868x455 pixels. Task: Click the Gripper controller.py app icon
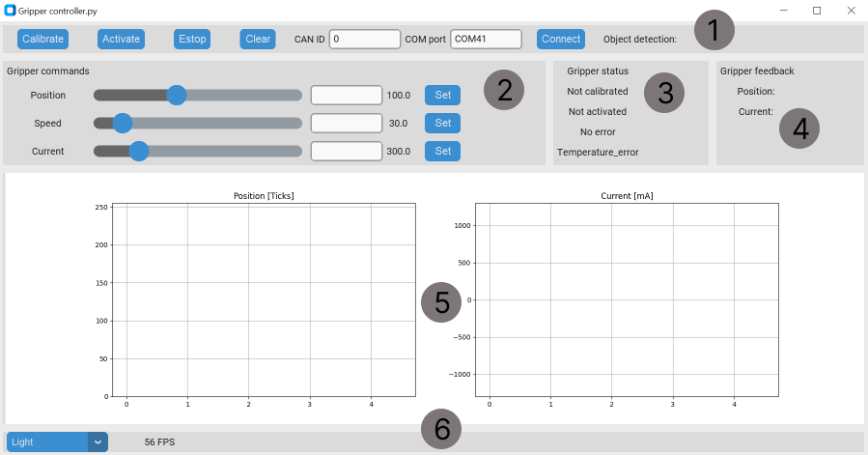click(10, 11)
